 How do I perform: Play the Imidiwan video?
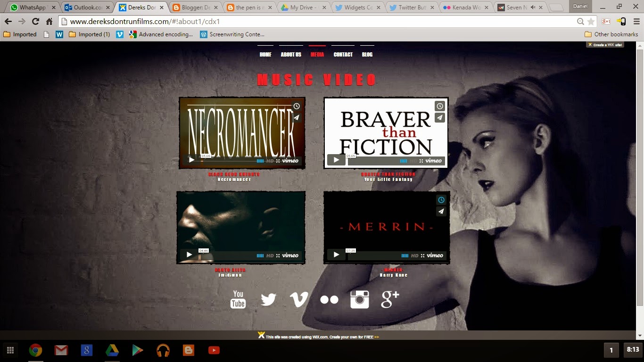pos(189,255)
